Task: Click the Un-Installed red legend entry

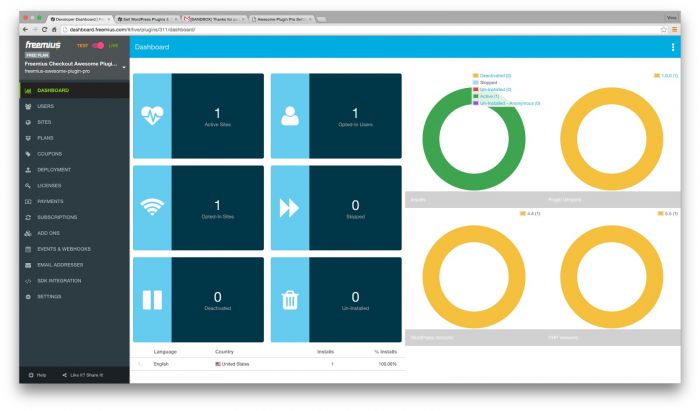Action: coord(492,90)
